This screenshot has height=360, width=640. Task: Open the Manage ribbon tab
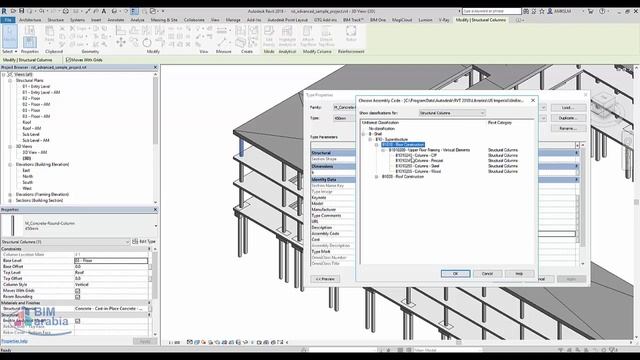(233, 20)
